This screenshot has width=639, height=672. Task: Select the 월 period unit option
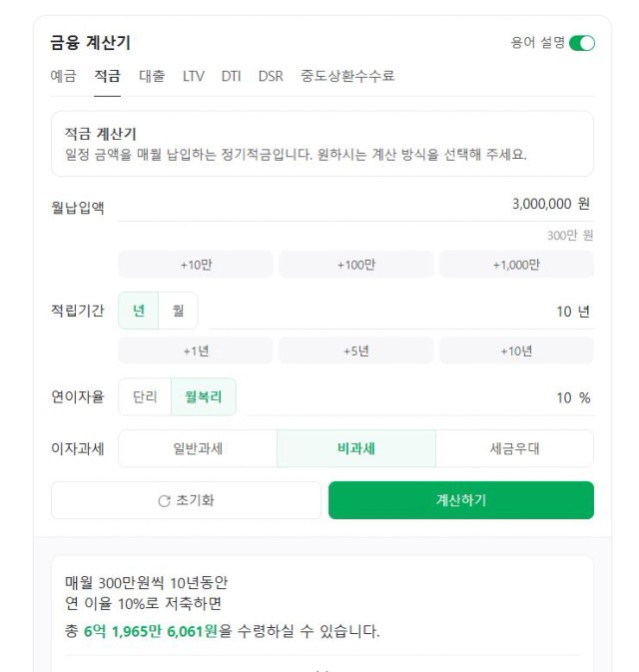[179, 311]
